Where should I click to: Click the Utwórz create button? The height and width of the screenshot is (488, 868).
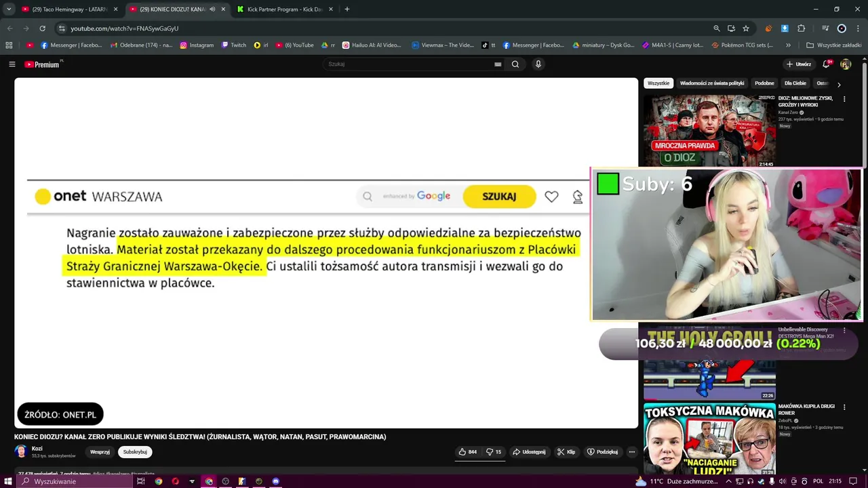(x=799, y=64)
